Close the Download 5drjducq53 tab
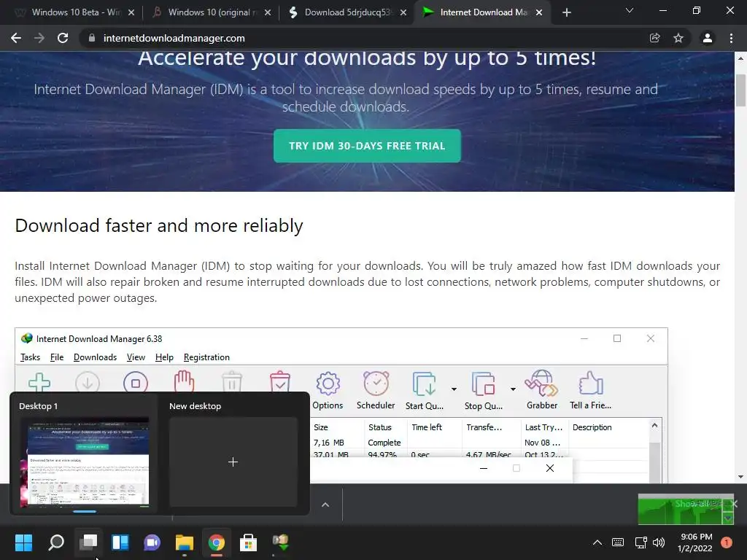 point(403,12)
